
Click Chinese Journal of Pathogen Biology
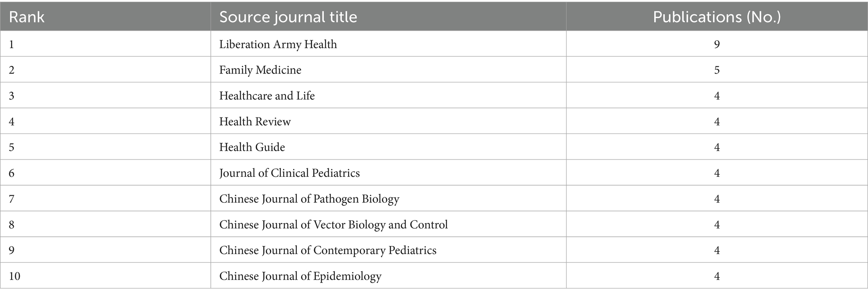point(309,199)
